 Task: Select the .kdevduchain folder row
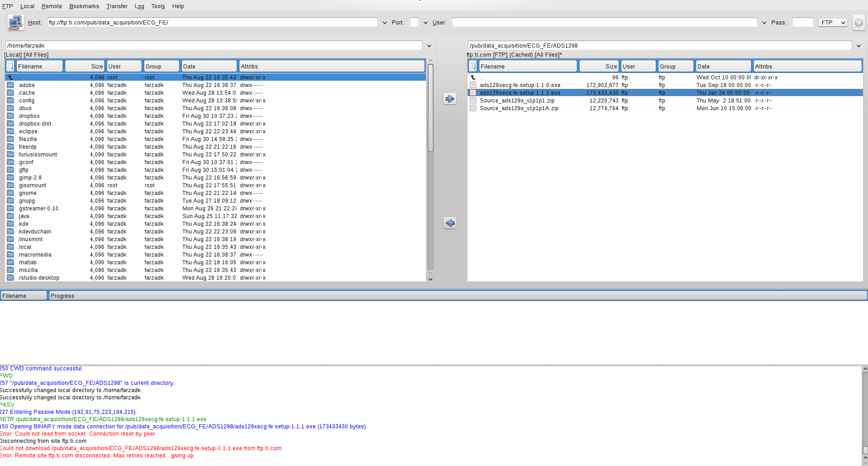tap(215, 232)
